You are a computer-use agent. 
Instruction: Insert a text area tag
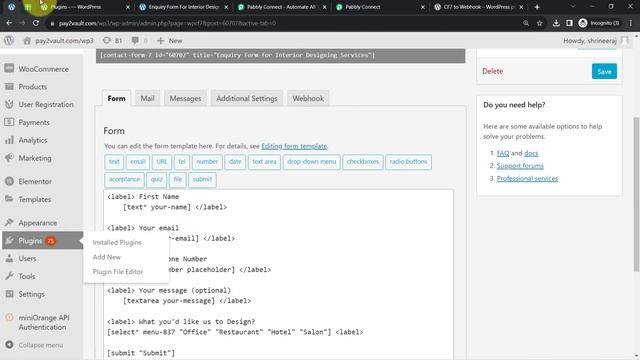pyautogui.click(x=264, y=162)
